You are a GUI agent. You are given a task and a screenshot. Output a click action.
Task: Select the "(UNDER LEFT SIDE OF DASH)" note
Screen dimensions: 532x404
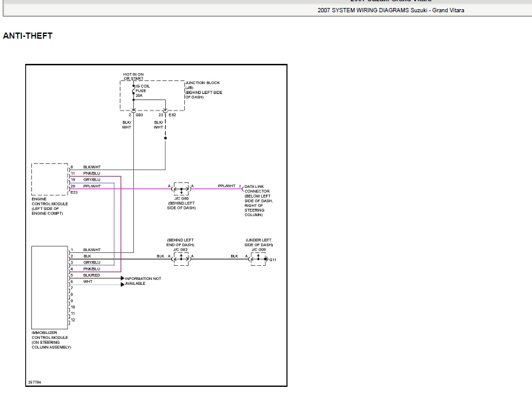(259, 242)
